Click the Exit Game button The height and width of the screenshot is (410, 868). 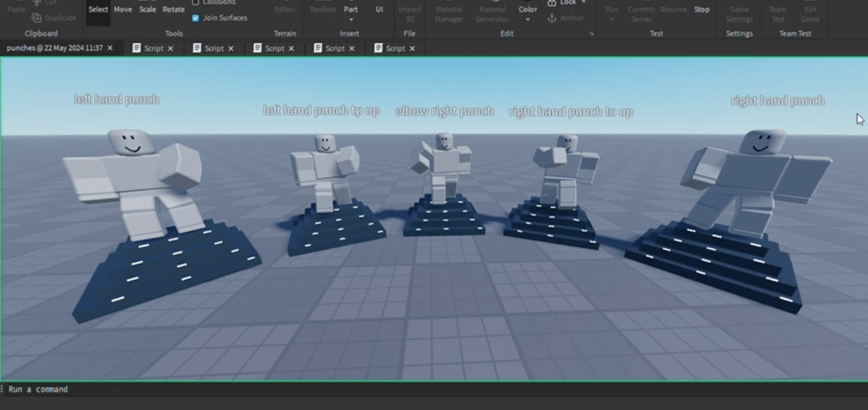coord(810,14)
